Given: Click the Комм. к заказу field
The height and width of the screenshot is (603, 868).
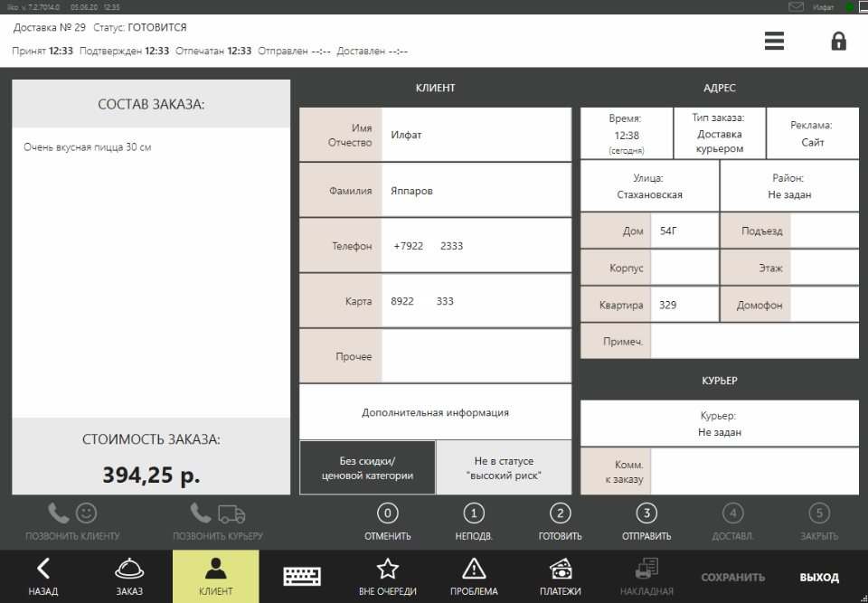Looking at the screenshot, I should coord(754,472).
